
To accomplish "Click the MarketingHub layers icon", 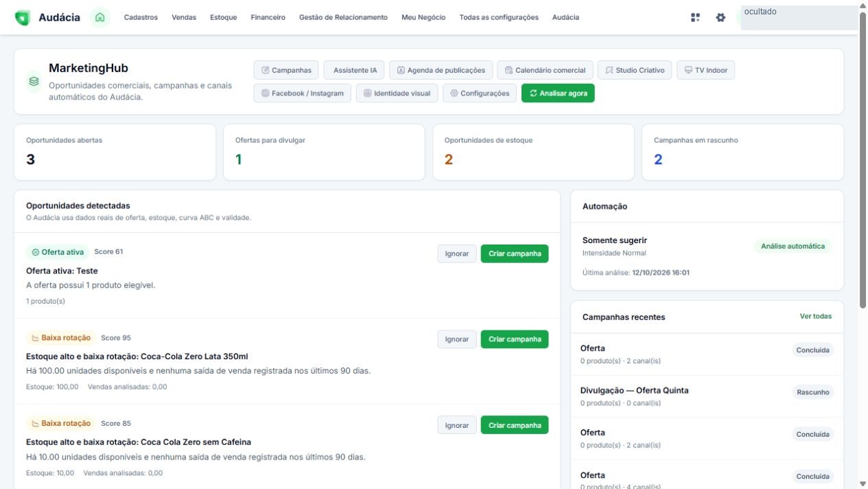I will click(x=34, y=81).
